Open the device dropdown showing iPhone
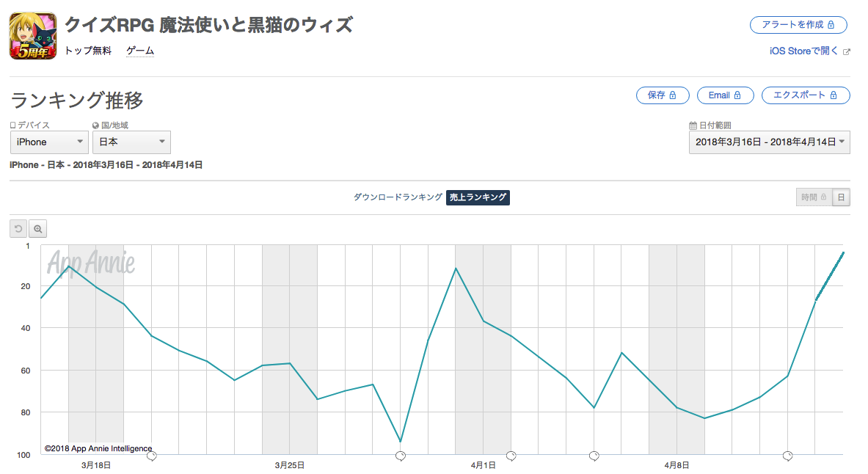Screen dimensions: 868x474 pos(49,142)
